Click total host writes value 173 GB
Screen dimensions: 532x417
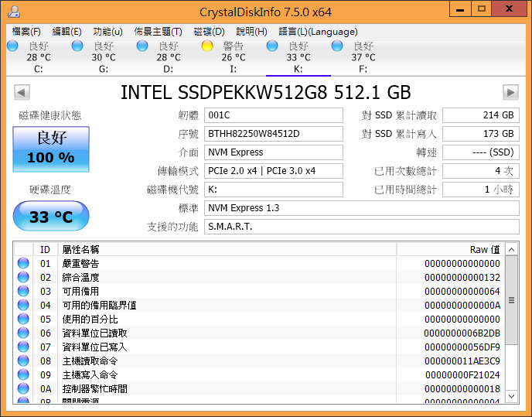pyautogui.click(x=481, y=134)
